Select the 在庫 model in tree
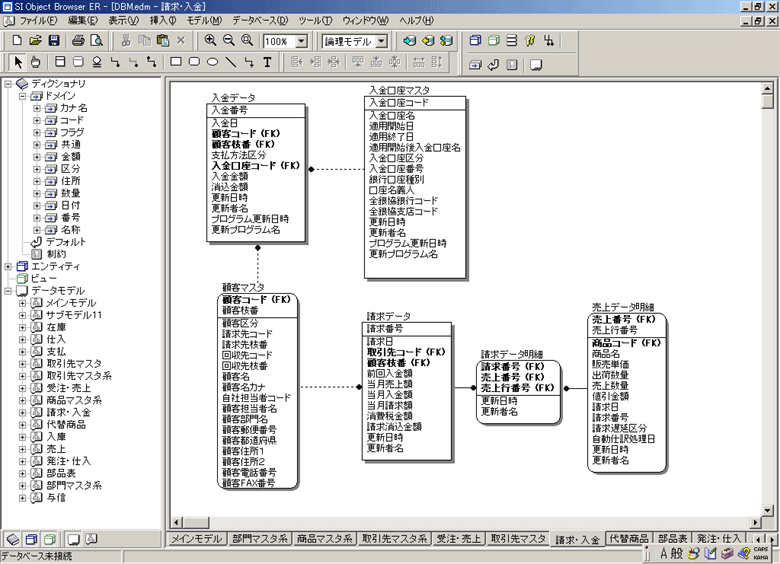Image resolution: width=780 pixels, height=564 pixels. tap(56, 327)
